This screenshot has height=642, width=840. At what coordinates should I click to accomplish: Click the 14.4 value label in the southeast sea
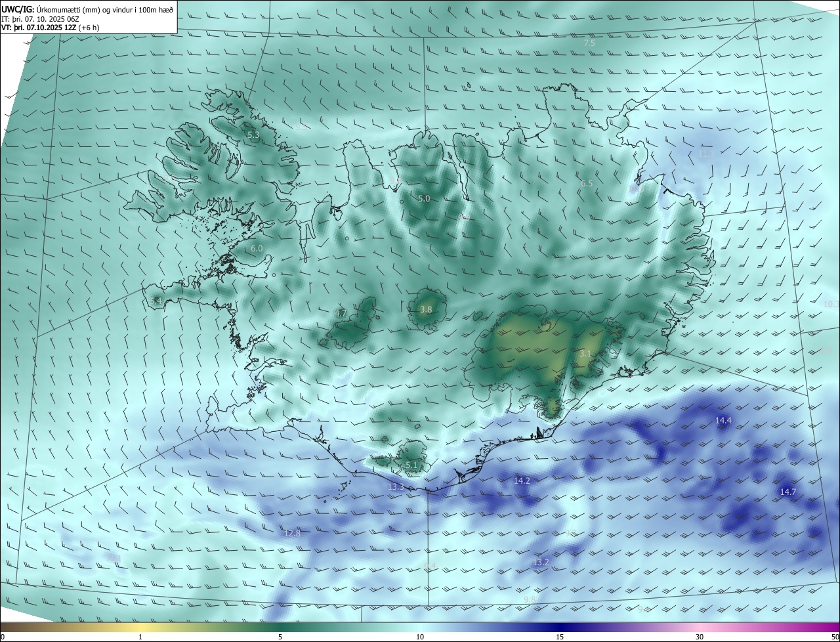point(723,420)
